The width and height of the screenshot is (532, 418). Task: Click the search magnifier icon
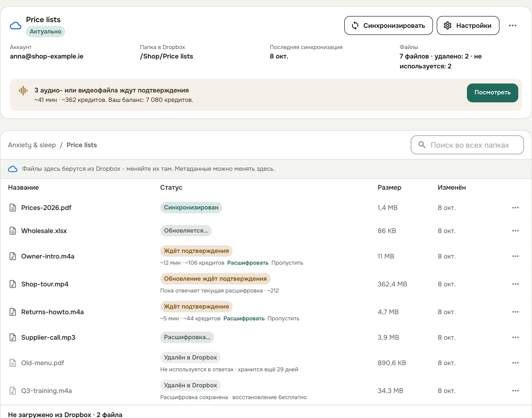click(422, 145)
